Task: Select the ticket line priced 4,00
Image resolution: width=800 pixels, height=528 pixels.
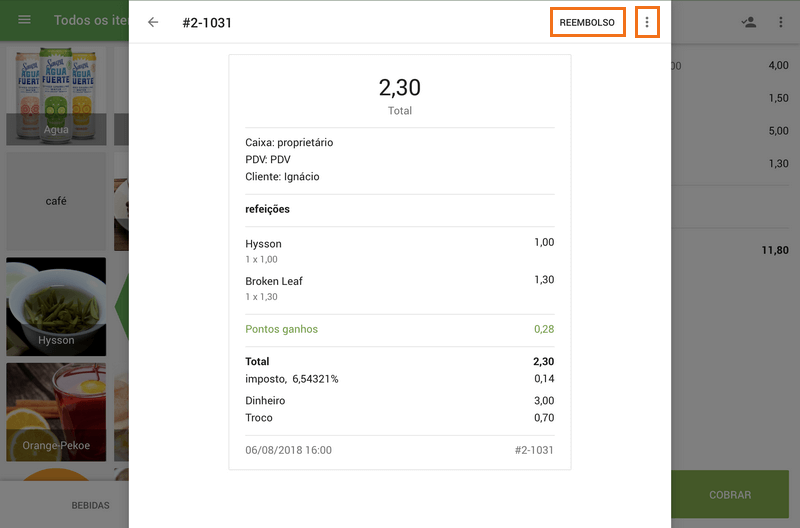Action: [733, 66]
